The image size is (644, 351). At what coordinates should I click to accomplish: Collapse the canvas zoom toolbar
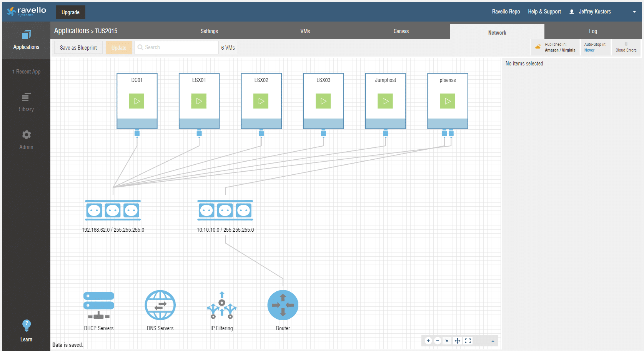point(493,341)
